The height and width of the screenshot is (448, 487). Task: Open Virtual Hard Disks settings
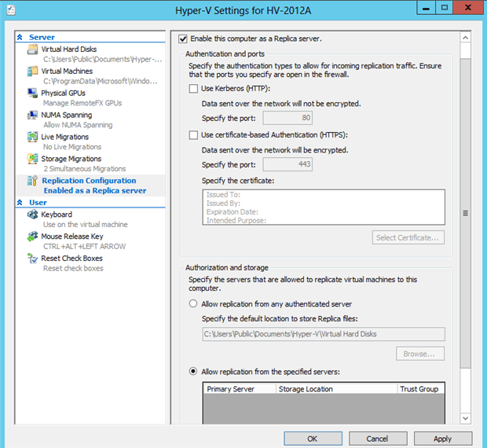pos(69,49)
